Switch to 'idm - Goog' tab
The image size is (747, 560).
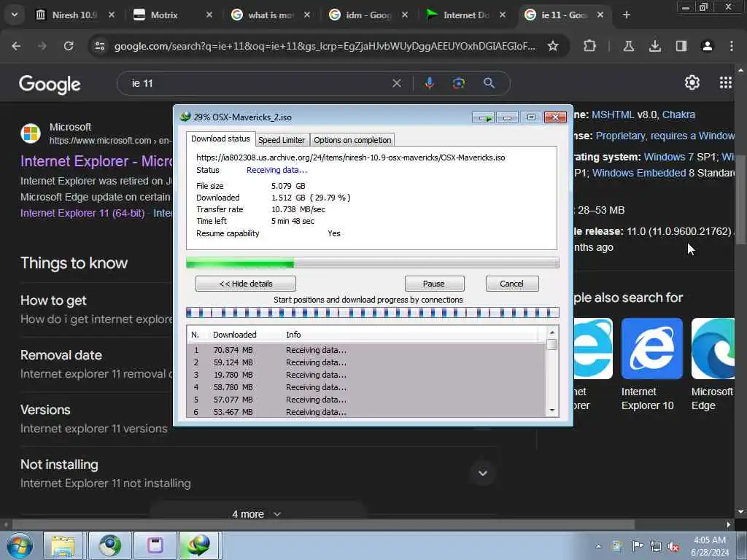coord(368,15)
